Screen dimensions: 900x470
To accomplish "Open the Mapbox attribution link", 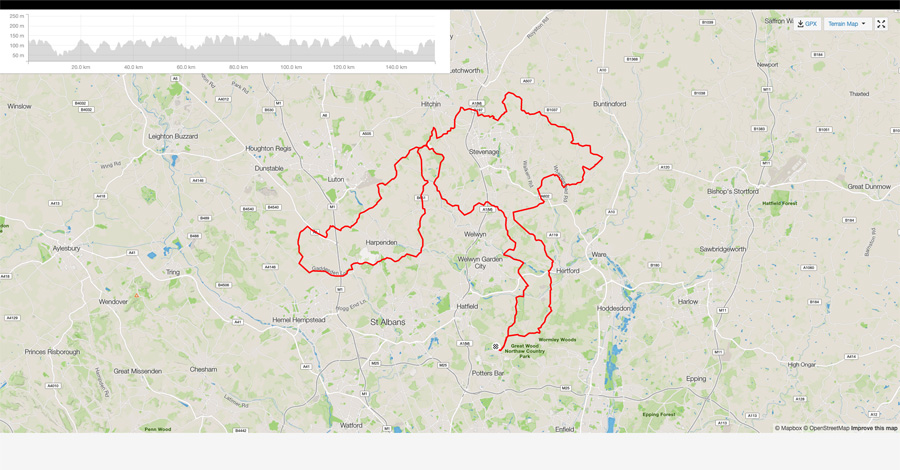I will [x=788, y=428].
